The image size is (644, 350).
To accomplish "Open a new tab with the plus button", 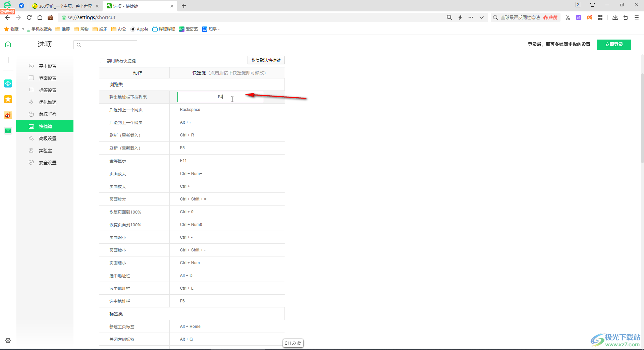I will tap(184, 6).
